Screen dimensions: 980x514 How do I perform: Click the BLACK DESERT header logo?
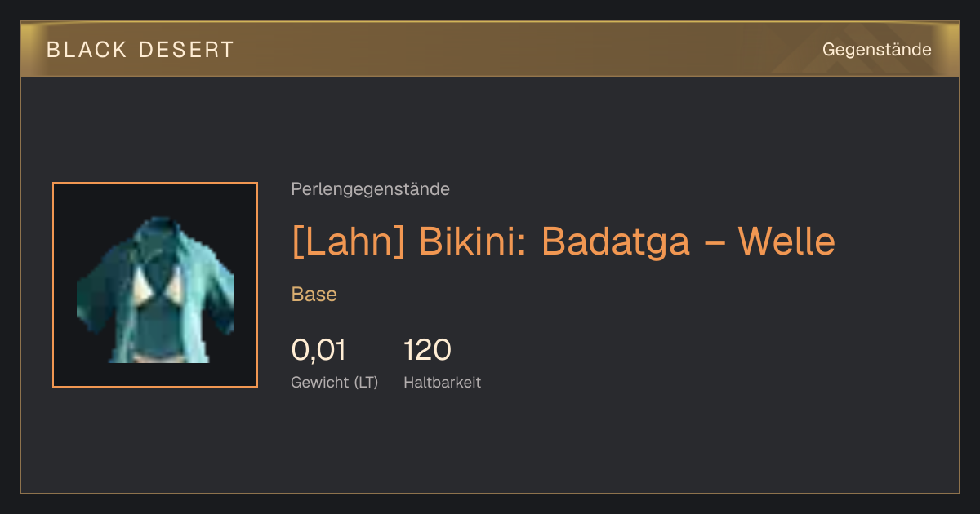140,50
